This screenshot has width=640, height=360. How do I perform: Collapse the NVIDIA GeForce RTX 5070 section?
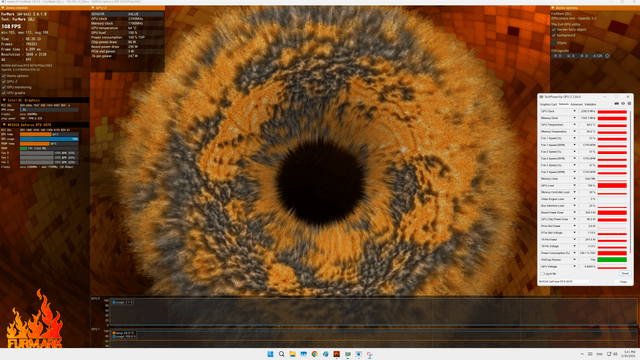coord(45,125)
